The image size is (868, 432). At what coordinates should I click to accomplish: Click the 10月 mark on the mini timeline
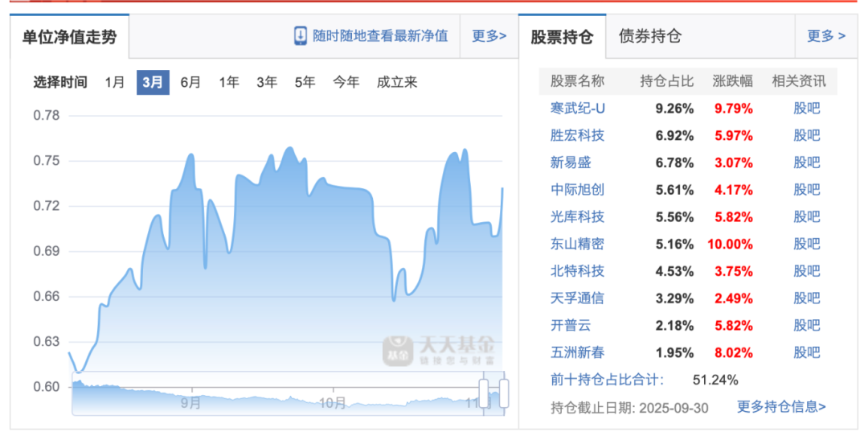pyautogui.click(x=334, y=404)
